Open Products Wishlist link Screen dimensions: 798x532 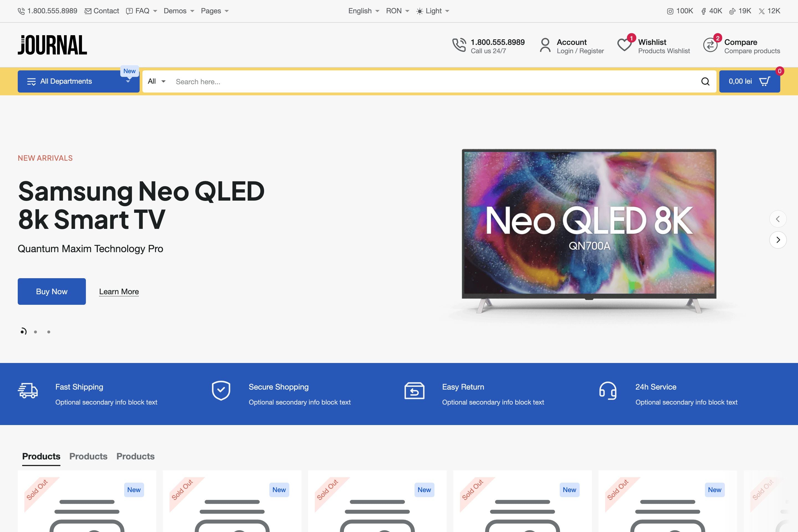(664, 51)
